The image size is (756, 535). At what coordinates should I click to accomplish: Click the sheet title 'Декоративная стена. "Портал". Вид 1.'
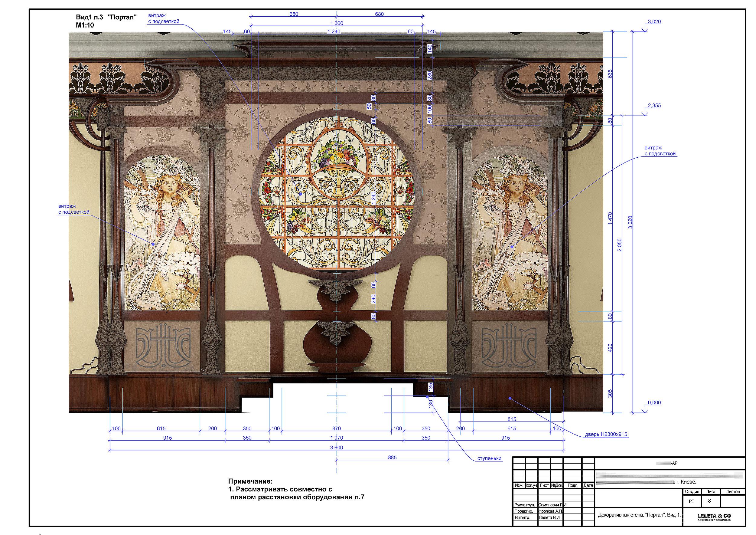pyautogui.click(x=639, y=515)
